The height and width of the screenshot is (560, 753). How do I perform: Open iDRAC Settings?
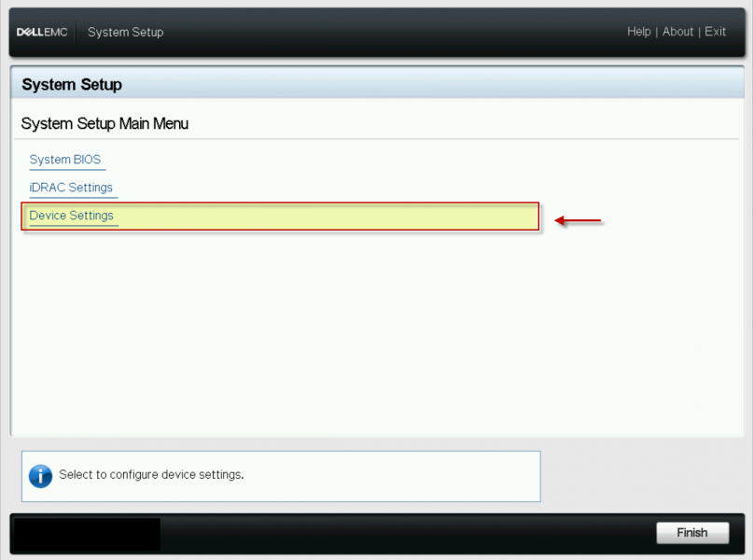coord(71,188)
